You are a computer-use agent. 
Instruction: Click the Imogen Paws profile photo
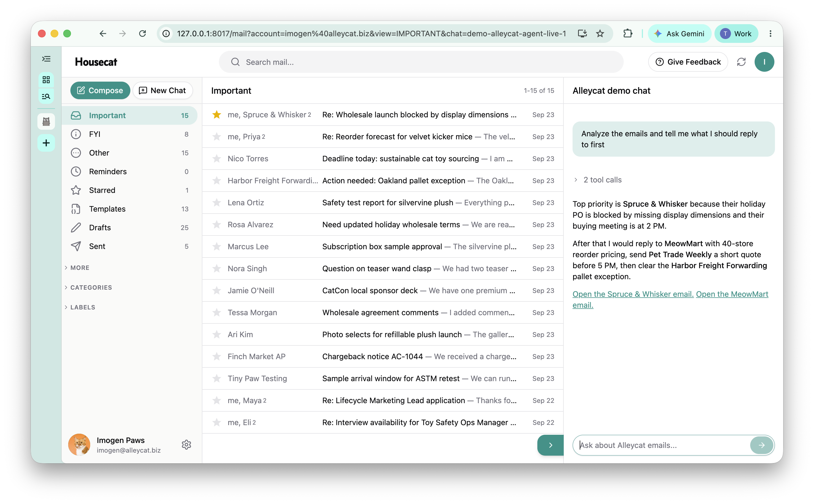click(79, 445)
